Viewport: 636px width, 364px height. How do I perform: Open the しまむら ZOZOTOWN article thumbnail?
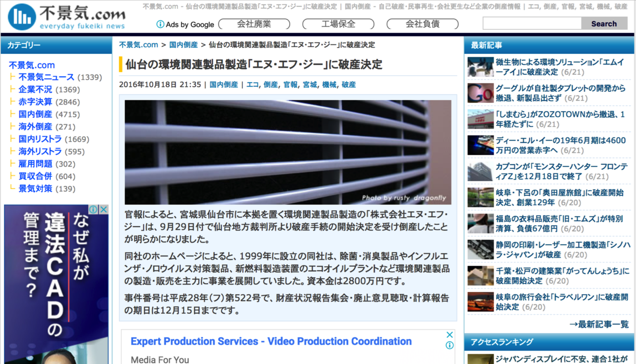click(x=480, y=119)
